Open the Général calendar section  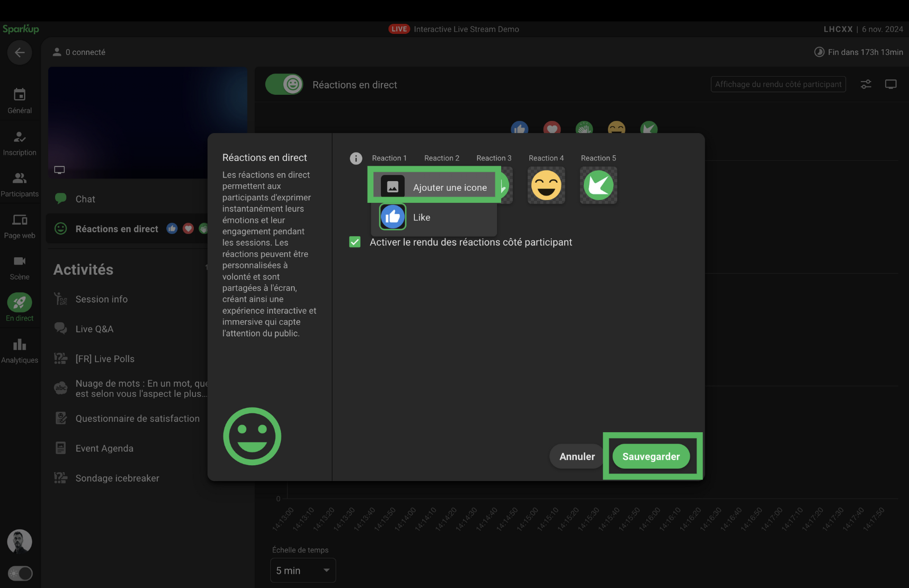(20, 101)
